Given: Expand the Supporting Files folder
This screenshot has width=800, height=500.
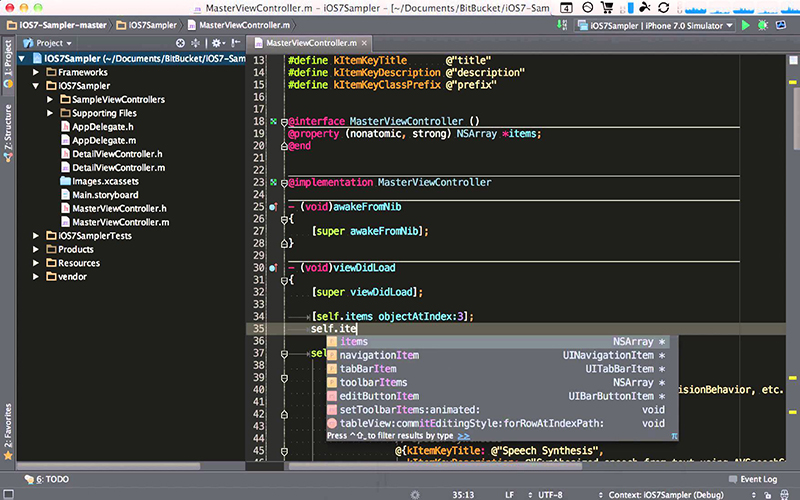Looking at the screenshot, I should [49, 113].
